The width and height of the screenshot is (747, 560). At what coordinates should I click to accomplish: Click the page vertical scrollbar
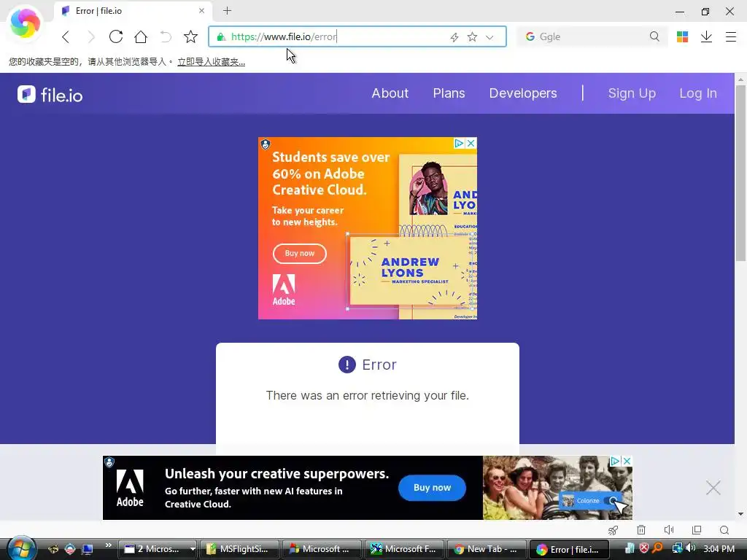(x=740, y=174)
